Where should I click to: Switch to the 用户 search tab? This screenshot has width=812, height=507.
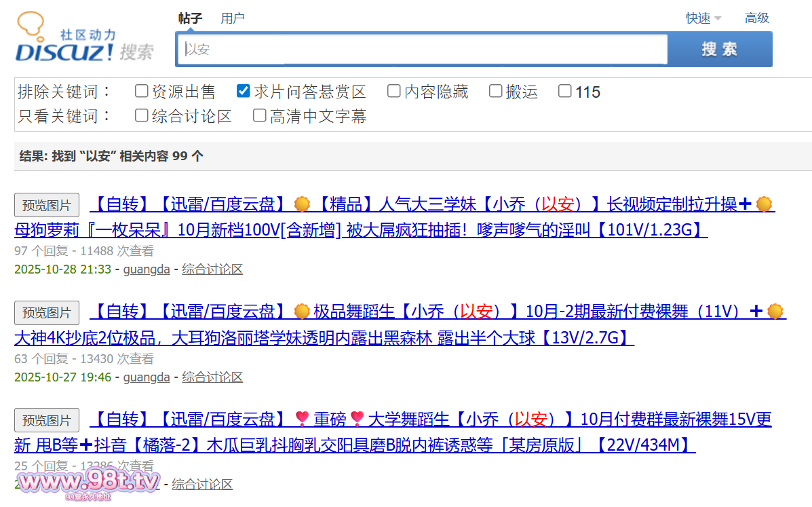click(233, 18)
